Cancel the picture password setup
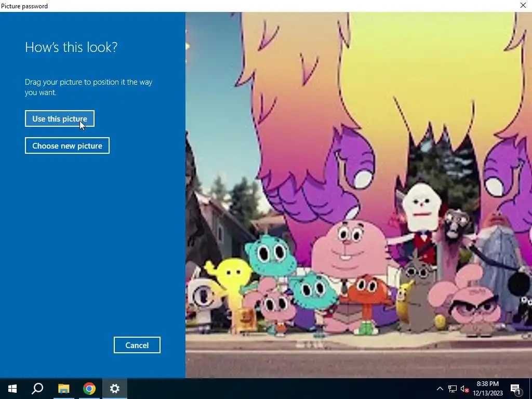The image size is (532, 399). 137,345
